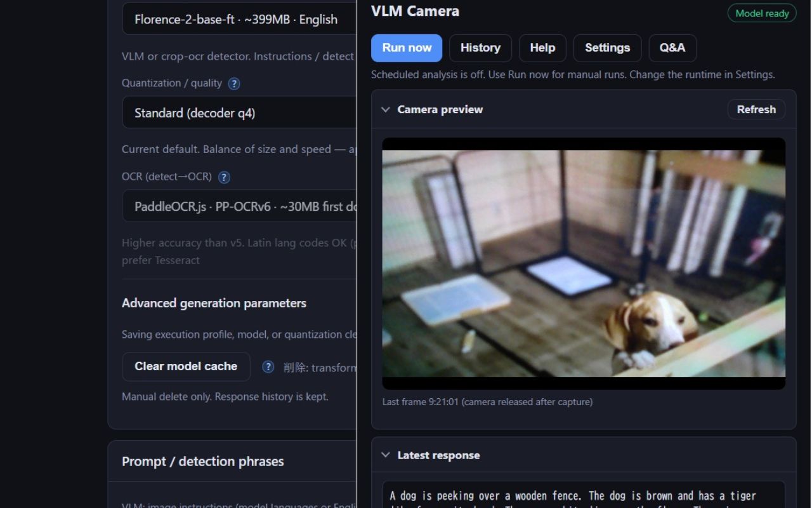Click the camera preview image

click(584, 264)
